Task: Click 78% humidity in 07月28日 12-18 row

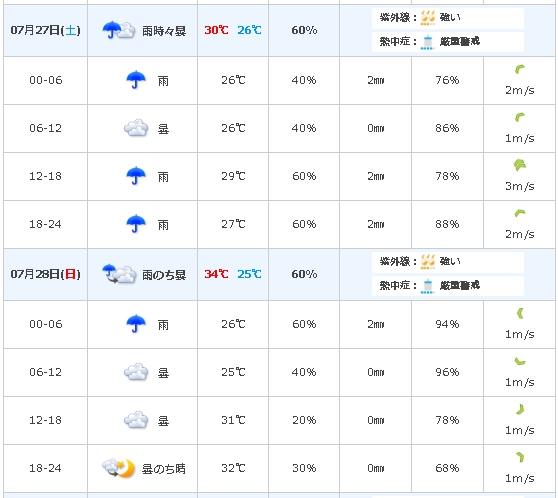Action: [x=447, y=420]
